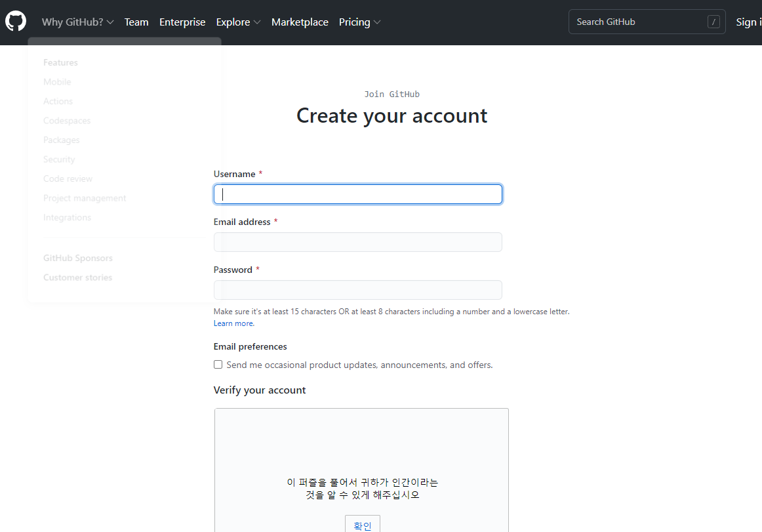Click the Verify your account heading
Screen dimensions: 762x532
[x=260, y=390]
